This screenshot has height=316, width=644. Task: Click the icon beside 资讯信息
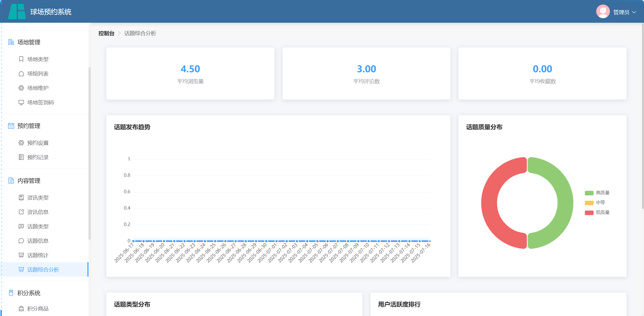pyautogui.click(x=21, y=212)
